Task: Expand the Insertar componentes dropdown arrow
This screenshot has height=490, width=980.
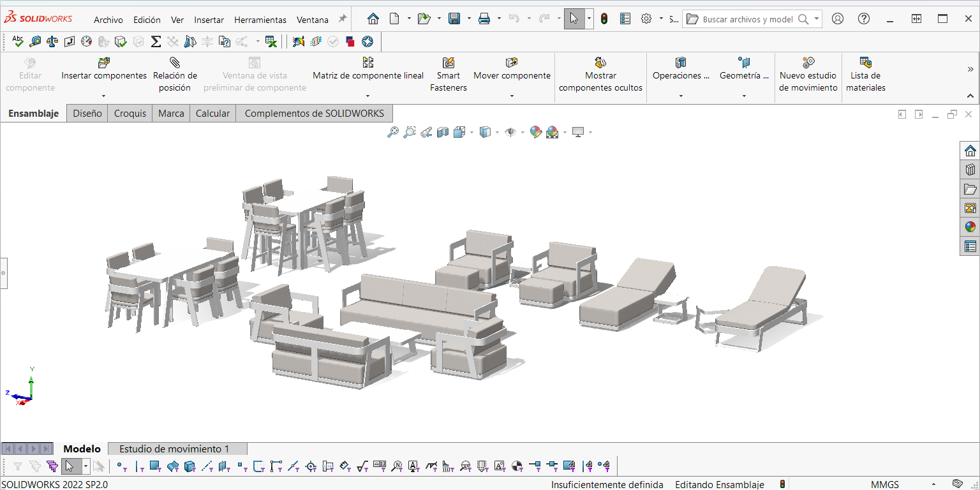Action: [103, 96]
